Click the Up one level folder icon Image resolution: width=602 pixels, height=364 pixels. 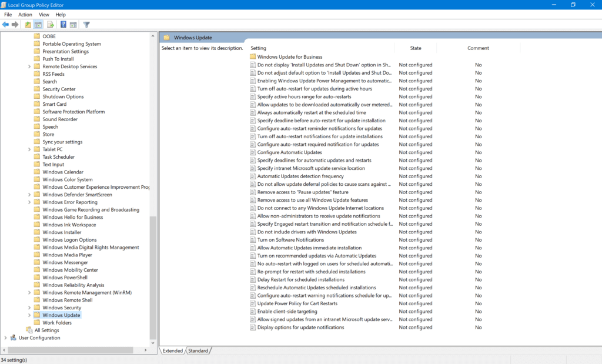28,25
